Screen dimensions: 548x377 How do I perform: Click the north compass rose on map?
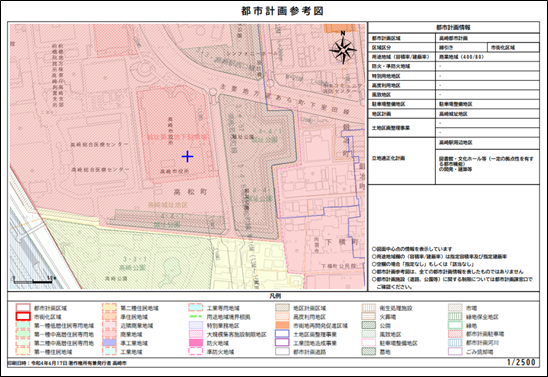pyautogui.click(x=343, y=49)
